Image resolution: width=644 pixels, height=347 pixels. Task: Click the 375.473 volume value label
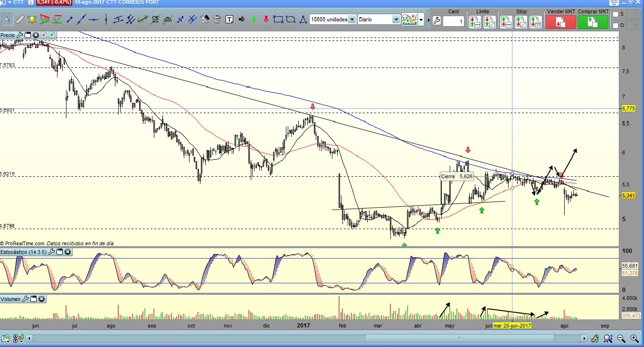click(x=631, y=316)
